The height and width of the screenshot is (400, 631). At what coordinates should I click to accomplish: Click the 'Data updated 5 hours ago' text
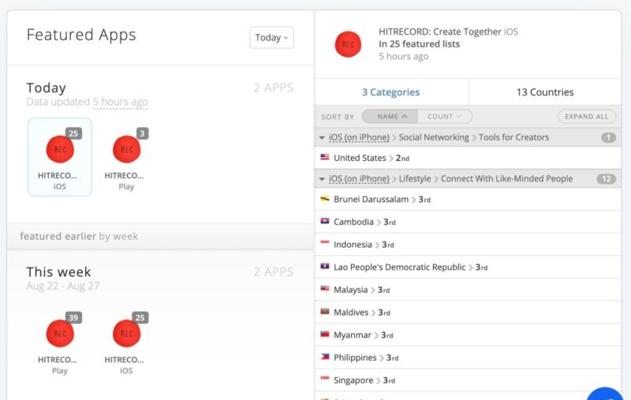[x=87, y=102]
